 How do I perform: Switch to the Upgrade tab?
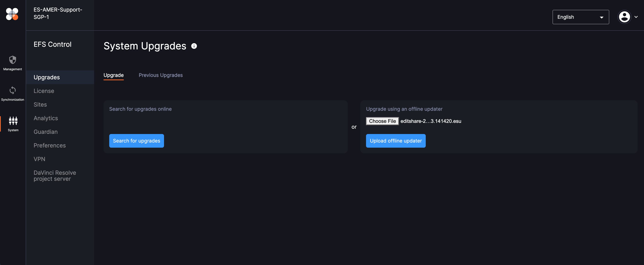114,75
